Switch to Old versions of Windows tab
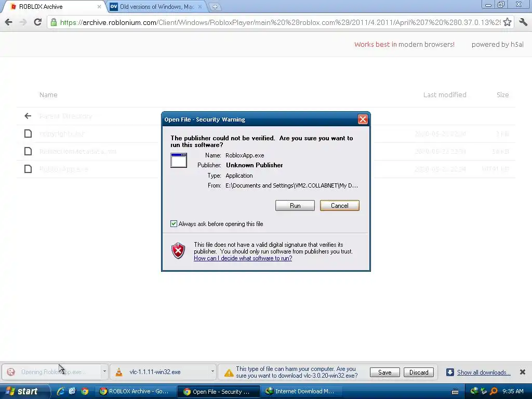 [x=156, y=6]
